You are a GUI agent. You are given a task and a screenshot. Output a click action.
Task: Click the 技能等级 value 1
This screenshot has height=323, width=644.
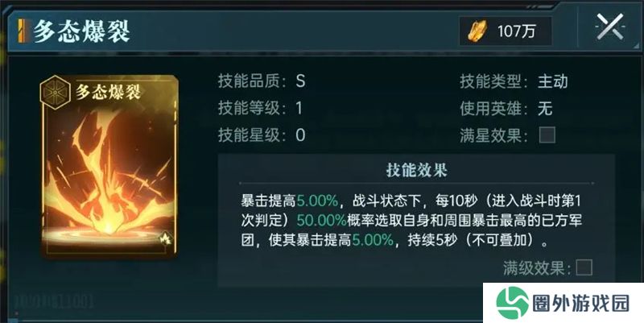(299, 108)
